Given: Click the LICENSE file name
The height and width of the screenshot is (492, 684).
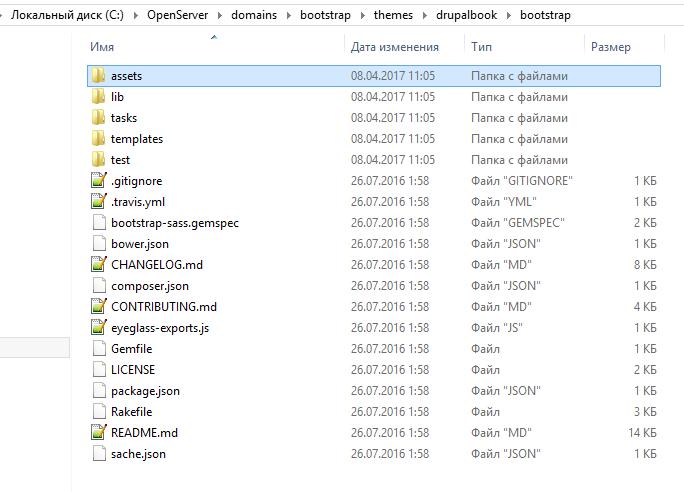Looking at the screenshot, I should click(133, 369).
